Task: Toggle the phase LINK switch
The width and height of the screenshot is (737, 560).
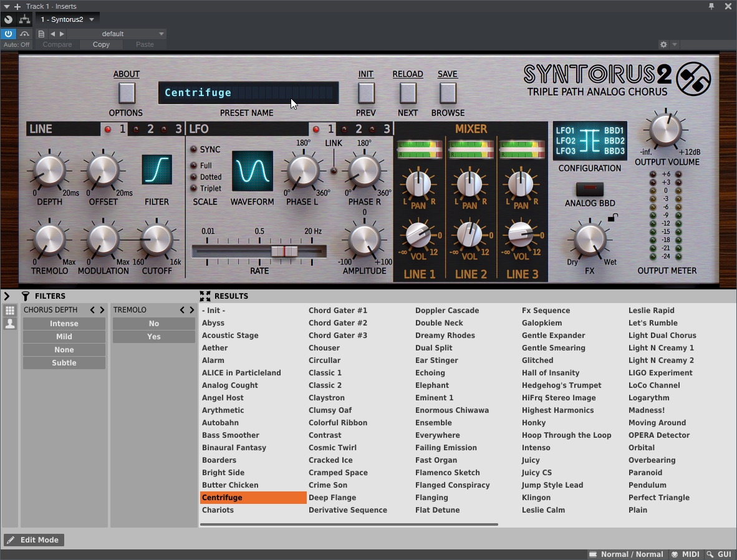Action: click(334, 171)
